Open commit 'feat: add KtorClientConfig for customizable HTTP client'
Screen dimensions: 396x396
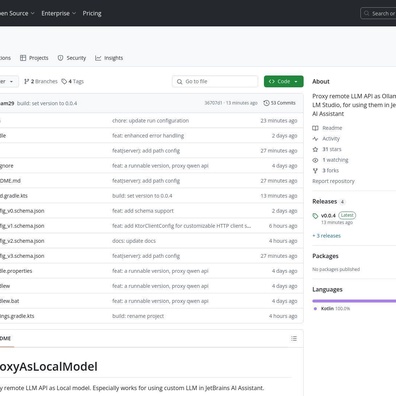[x=182, y=226]
